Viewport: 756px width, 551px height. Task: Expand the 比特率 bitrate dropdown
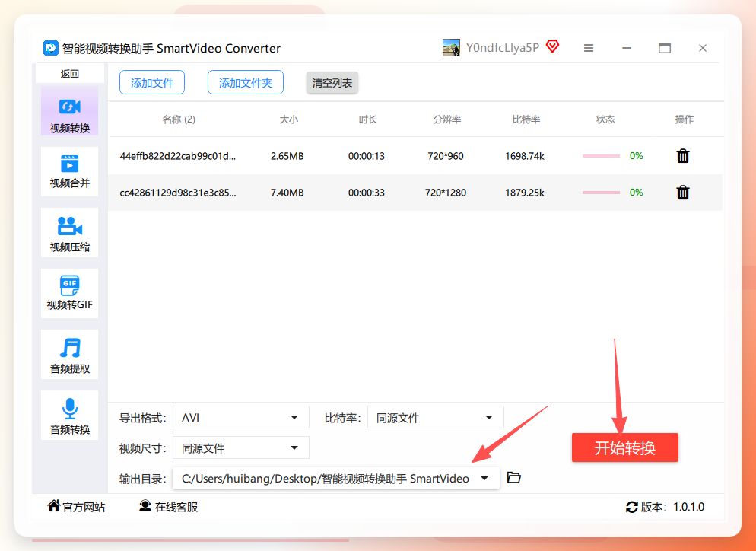point(435,417)
